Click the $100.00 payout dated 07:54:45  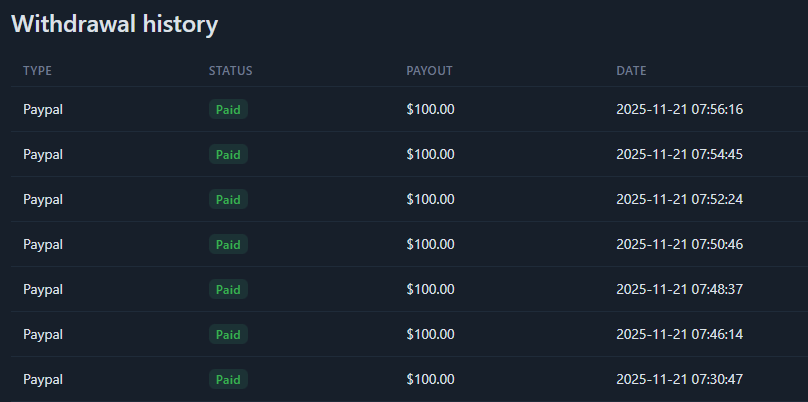430,154
